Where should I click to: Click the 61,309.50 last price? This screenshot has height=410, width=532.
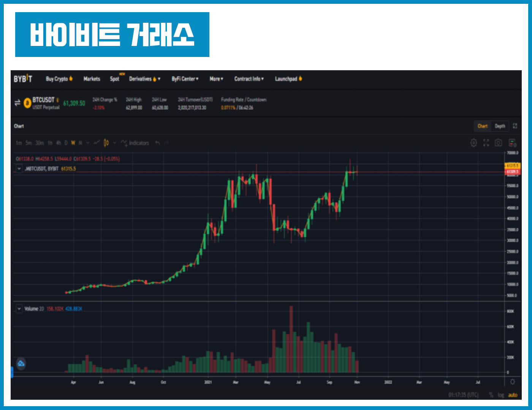(x=74, y=103)
